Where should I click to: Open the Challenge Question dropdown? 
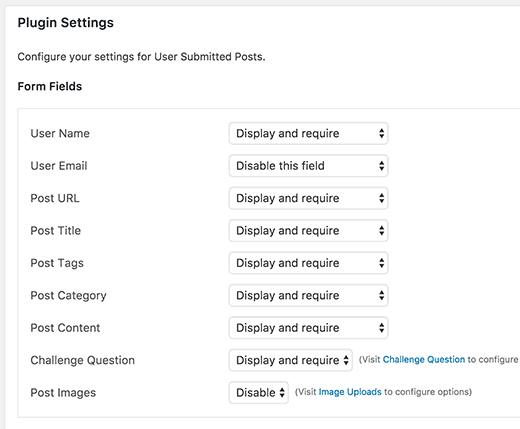pos(291,360)
